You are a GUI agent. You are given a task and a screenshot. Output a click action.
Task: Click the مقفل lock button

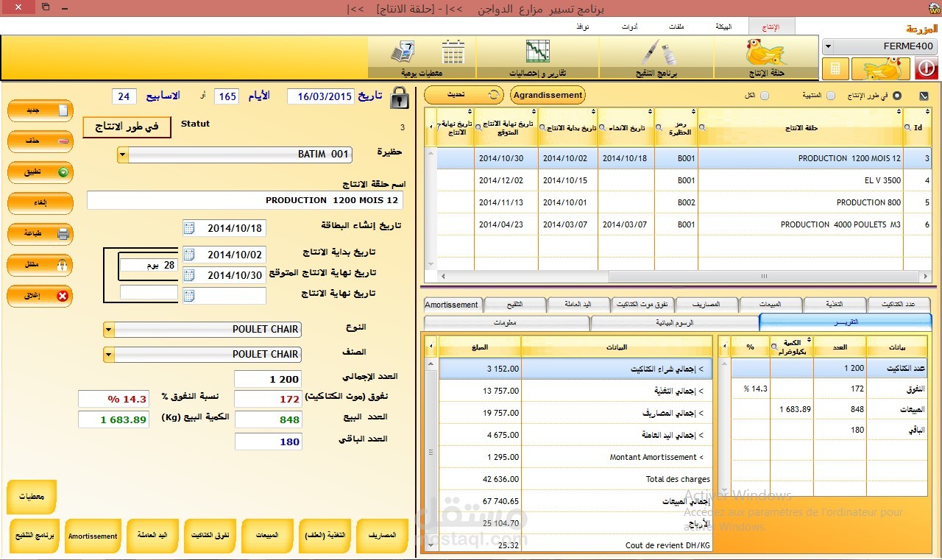click(40, 265)
